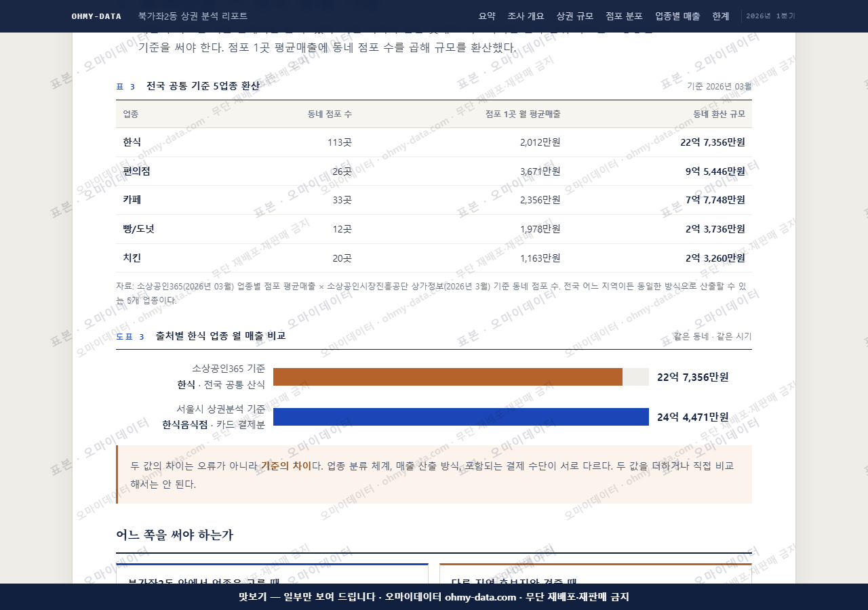The image size is (868, 610).
Task: Click the 1,163만원 average sales cell
Action: [540, 258]
